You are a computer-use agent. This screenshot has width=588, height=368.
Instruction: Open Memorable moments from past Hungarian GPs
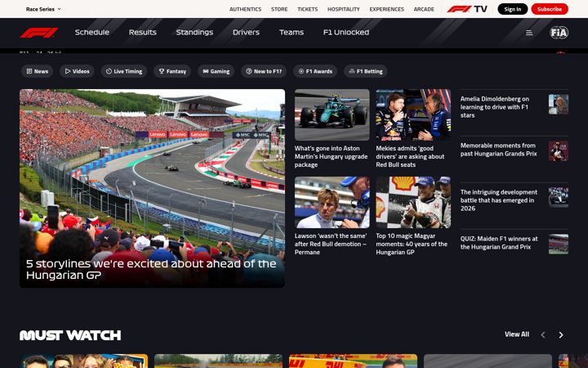click(x=499, y=150)
